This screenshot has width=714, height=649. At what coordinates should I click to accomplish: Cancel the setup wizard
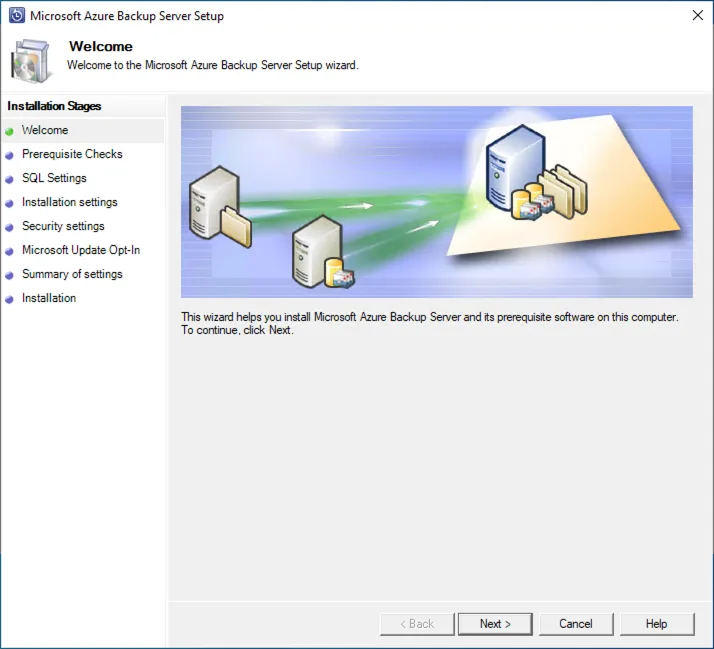[x=576, y=624]
